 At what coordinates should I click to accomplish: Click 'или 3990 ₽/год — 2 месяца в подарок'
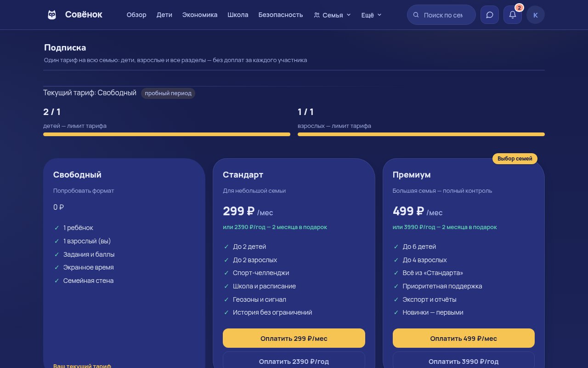point(445,227)
